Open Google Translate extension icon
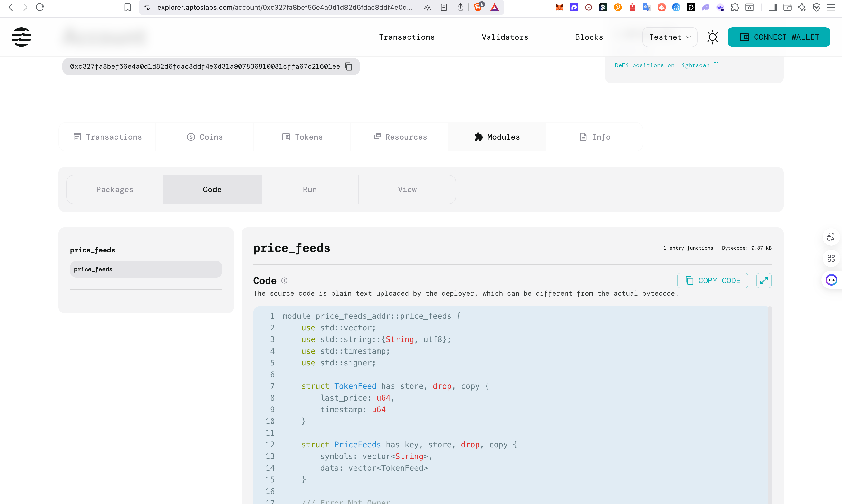The width and height of the screenshot is (842, 504). tap(647, 7)
